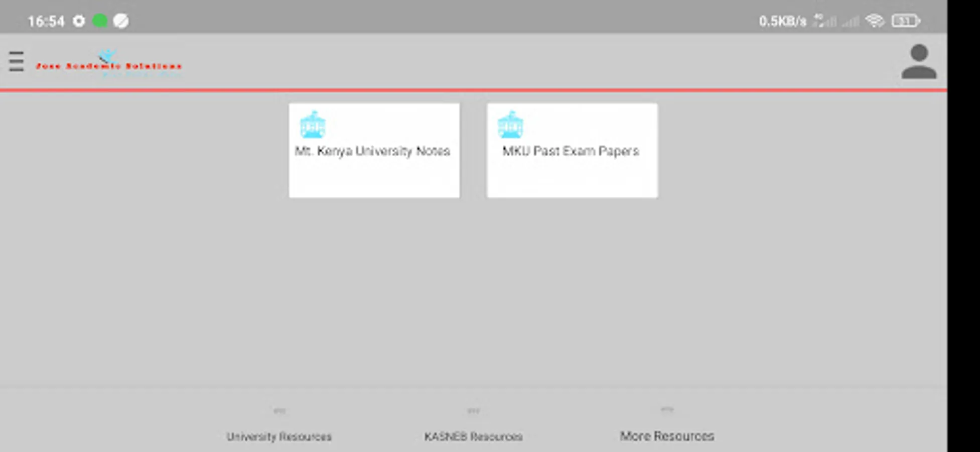This screenshot has height=452, width=980.
Task: Tap the 16:54 clock in status bar
Action: click(46, 22)
